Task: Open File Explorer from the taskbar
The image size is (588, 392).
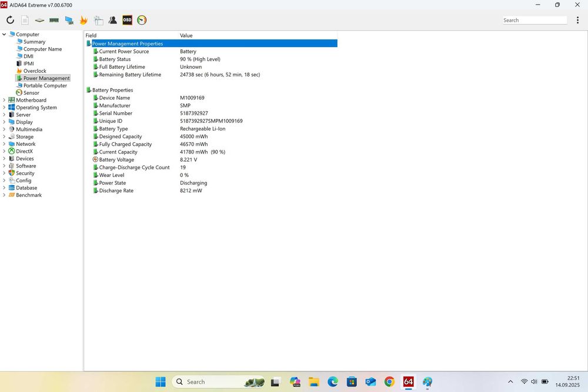Action: pyautogui.click(x=314, y=382)
